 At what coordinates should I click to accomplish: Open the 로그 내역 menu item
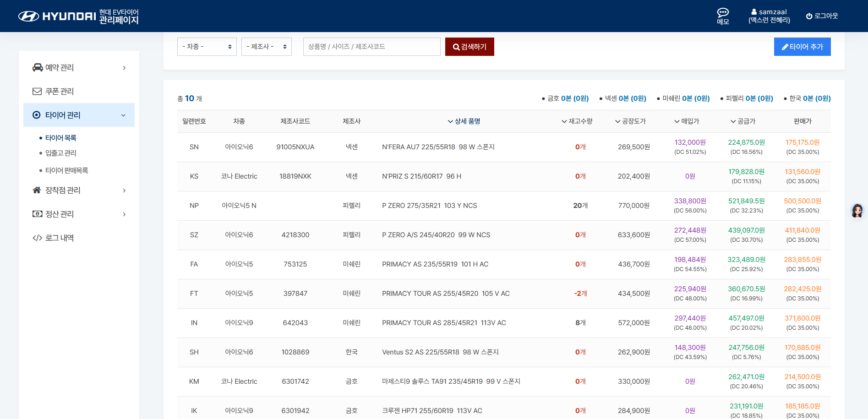pyautogui.click(x=59, y=238)
